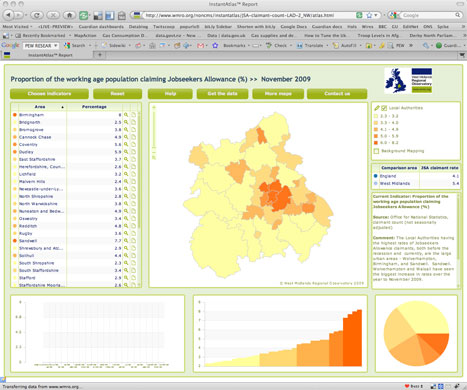467x390 pixels.
Task: Click the Choose indicators button
Action: click(x=49, y=94)
